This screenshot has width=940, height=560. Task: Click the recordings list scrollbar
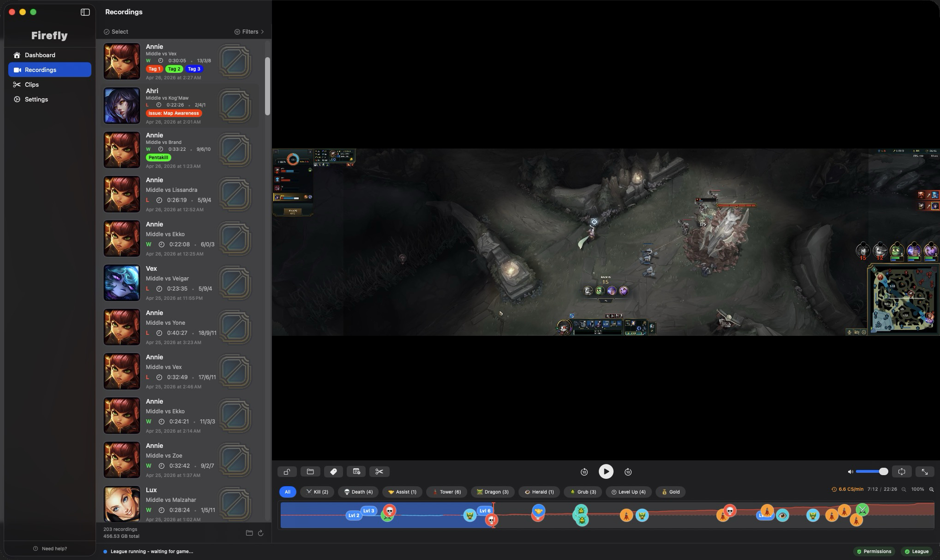point(267,86)
